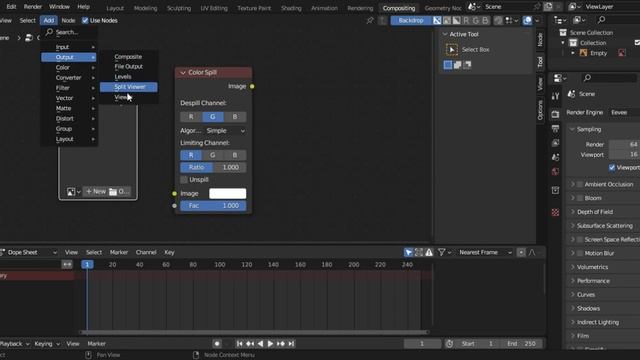Click the Outliner search magnifier icon
The width and height of the screenshot is (640, 360).
pyautogui.click(x=601, y=20)
